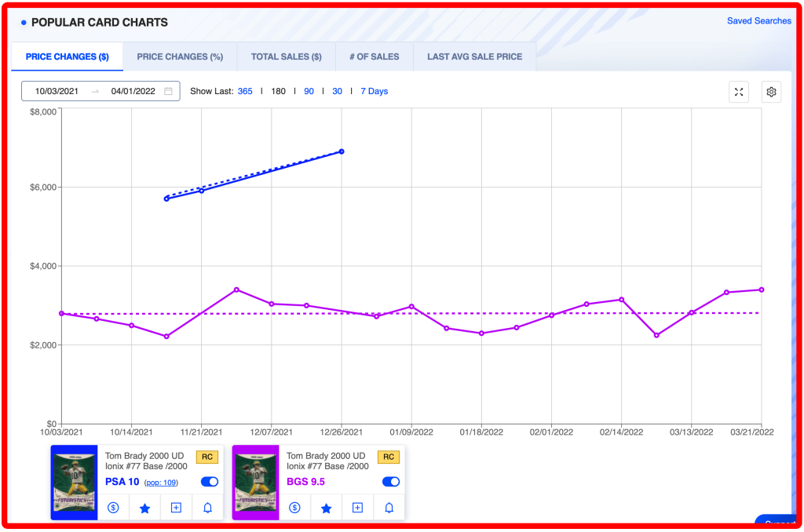Click RC badge on BGS 9.5 card
Image resolution: width=804 pixels, height=532 pixels.
[389, 457]
